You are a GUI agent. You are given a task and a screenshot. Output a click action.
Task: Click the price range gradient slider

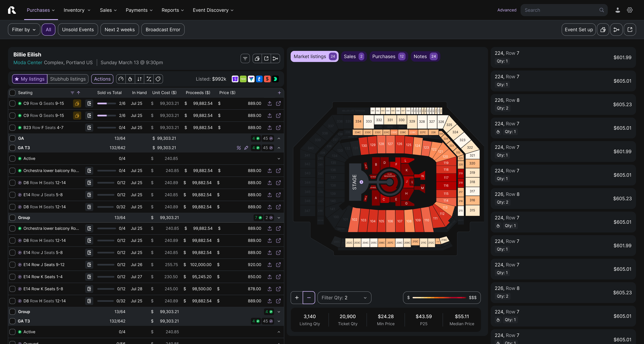click(439, 298)
